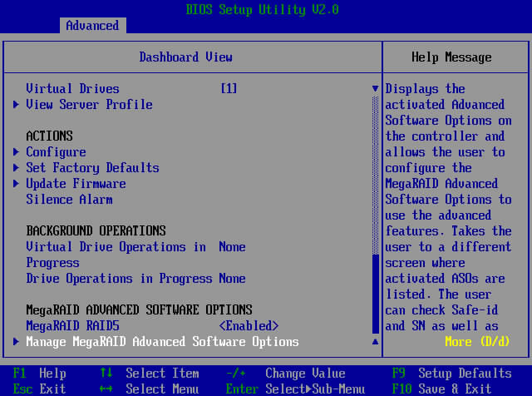Click the dark scrollbar thumb

pyautogui.click(x=375, y=295)
